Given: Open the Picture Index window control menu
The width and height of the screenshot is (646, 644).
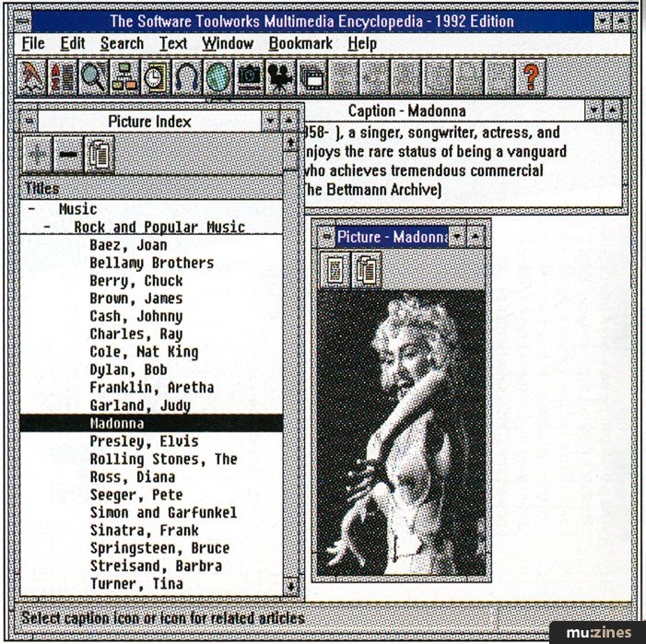Looking at the screenshot, I should coord(29,122).
